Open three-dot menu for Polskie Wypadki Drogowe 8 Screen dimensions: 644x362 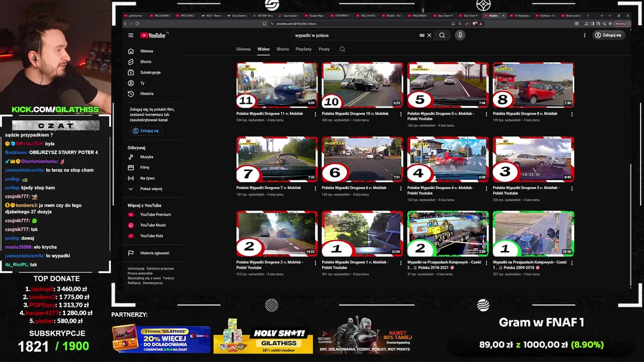pos(572,114)
